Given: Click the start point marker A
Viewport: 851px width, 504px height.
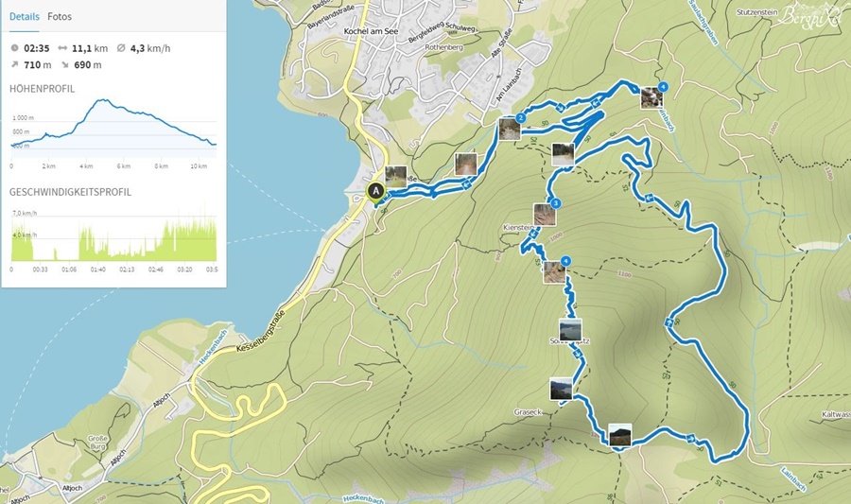Looking at the screenshot, I should [375, 192].
